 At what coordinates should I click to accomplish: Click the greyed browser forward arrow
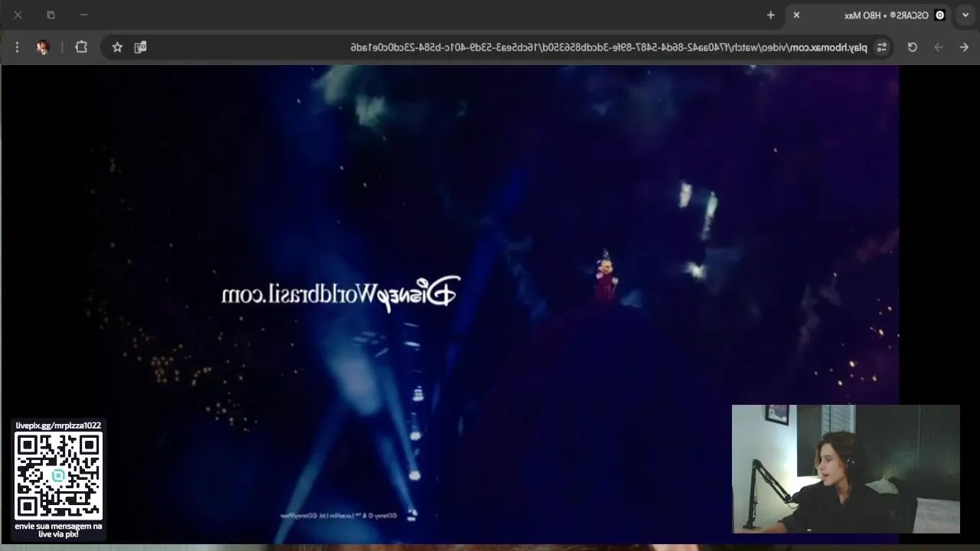click(939, 47)
